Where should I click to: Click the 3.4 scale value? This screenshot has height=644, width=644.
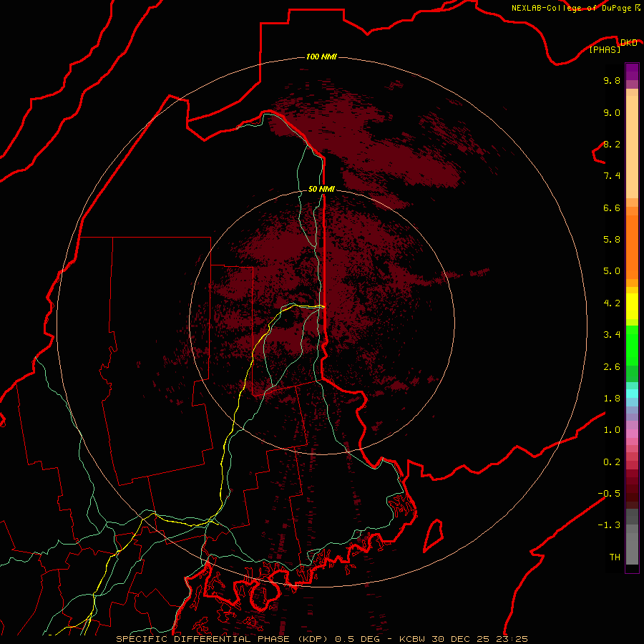[612, 335]
